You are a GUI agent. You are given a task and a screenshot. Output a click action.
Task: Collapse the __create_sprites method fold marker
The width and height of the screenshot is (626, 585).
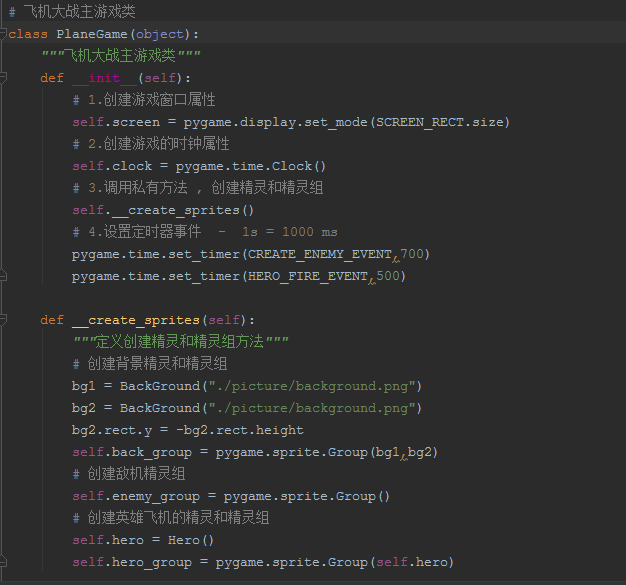3,319
